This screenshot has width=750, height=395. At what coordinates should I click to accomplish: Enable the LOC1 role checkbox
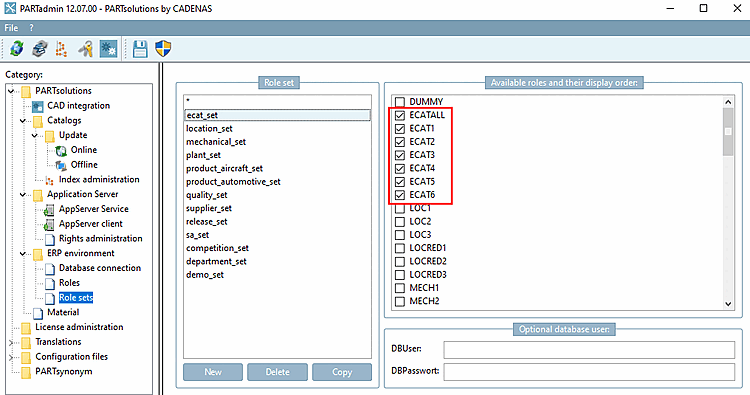tap(400, 208)
